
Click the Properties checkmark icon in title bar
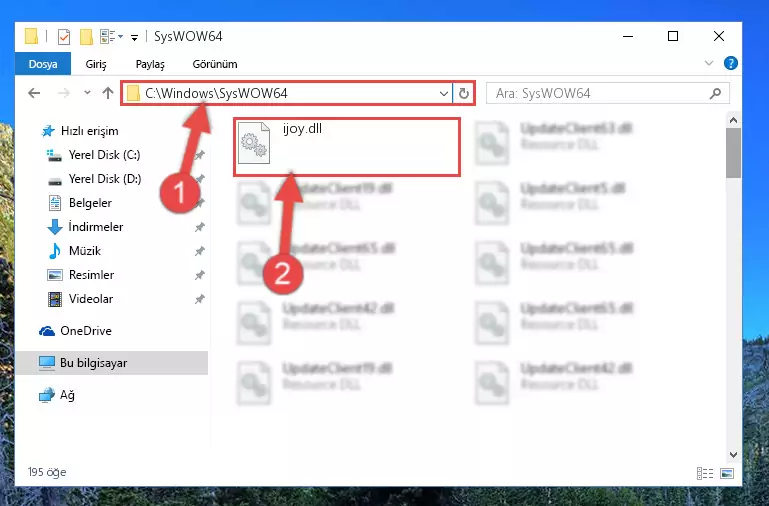coord(64,36)
